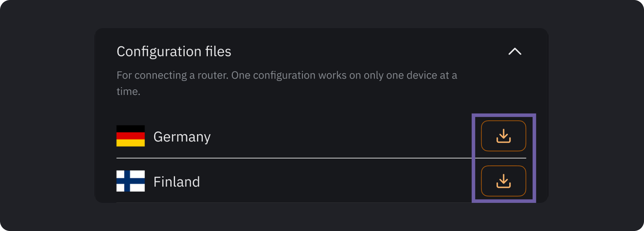This screenshot has width=644, height=231.
Task: Collapse the Configuration files section
Action: tap(515, 52)
